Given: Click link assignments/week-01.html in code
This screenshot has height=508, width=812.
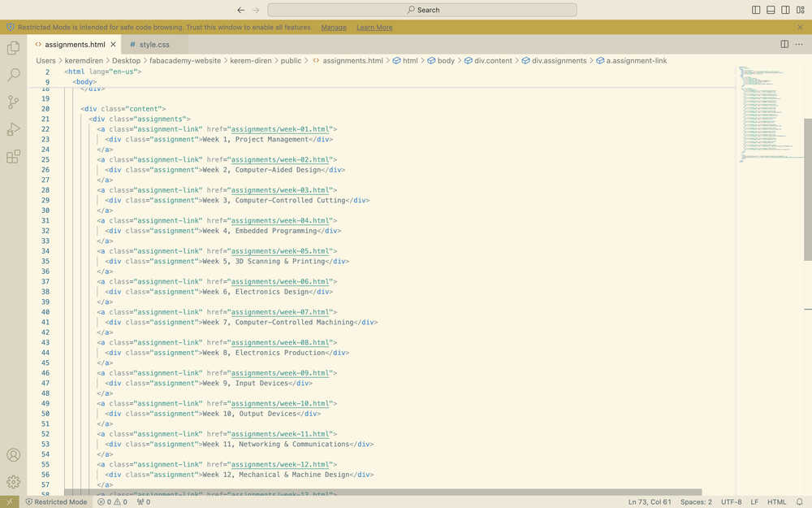Looking at the screenshot, I should coord(280,129).
